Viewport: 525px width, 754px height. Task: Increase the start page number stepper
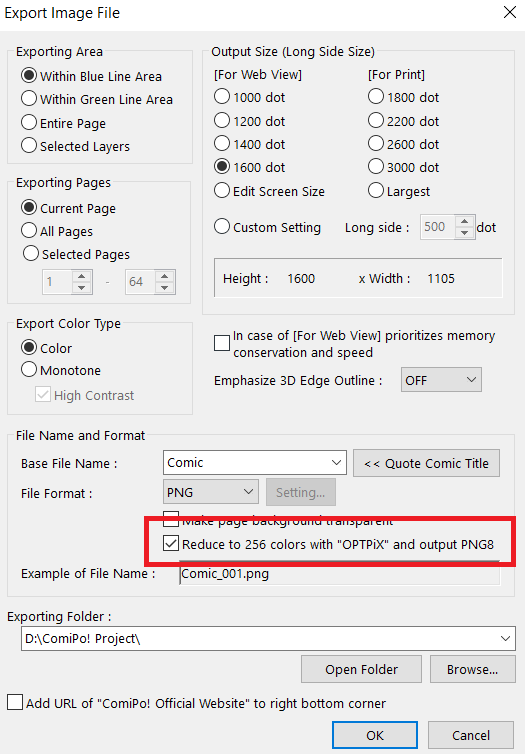tap(82, 276)
